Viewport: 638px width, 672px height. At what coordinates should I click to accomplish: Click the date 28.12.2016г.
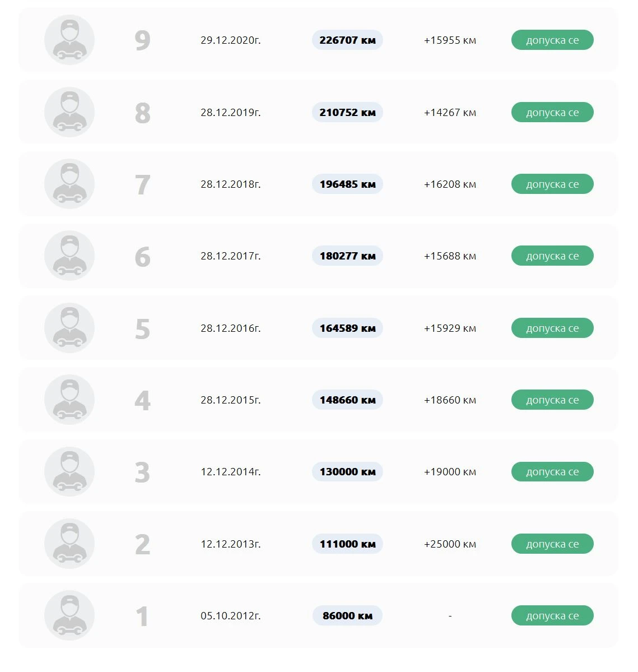coord(231,328)
